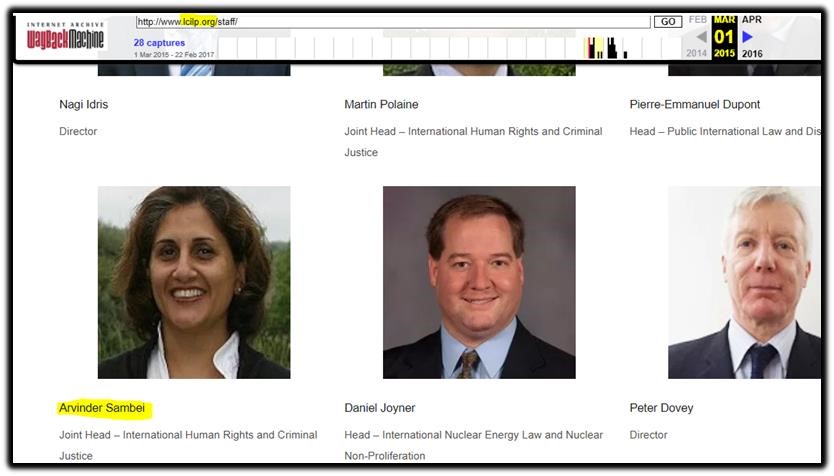Go to the next capture with blue arrow
The height and width of the screenshot is (476, 834).
(x=747, y=37)
